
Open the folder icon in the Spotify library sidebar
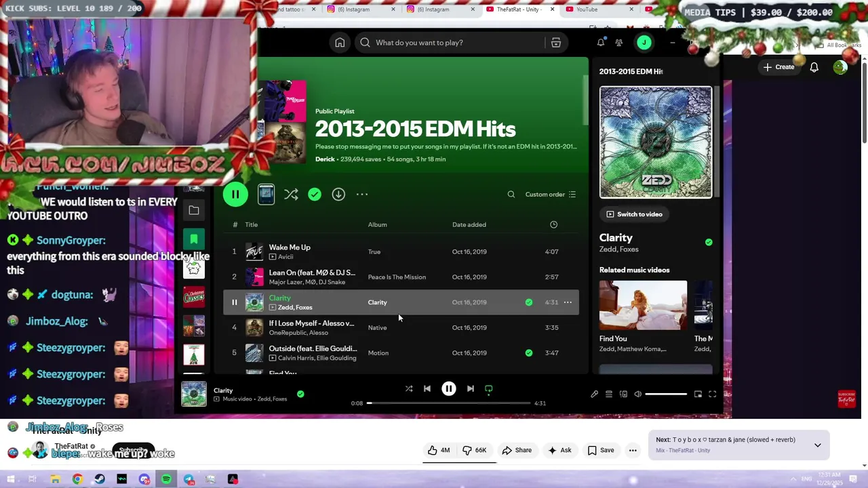tap(194, 211)
